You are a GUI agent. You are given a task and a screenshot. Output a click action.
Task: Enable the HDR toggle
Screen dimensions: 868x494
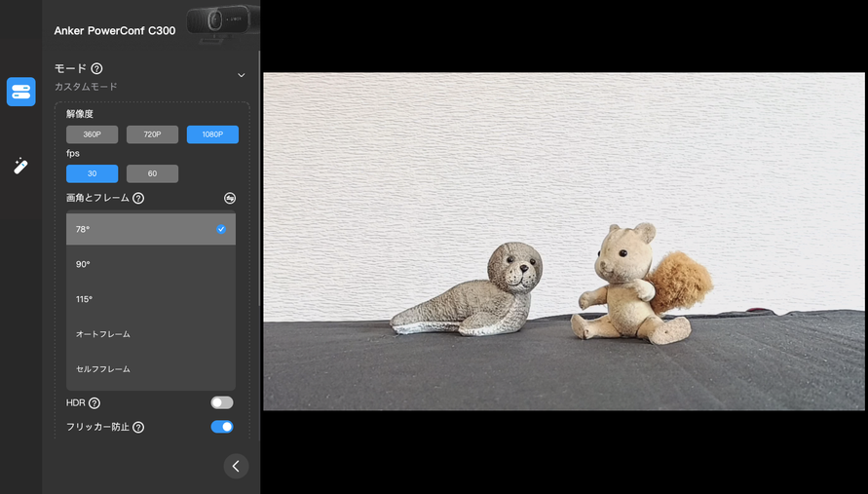tap(222, 402)
